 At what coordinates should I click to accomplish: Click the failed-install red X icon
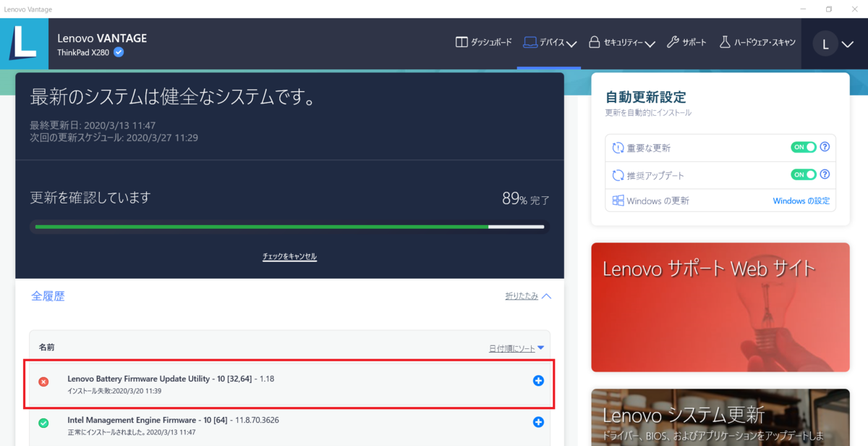pos(43,381)
